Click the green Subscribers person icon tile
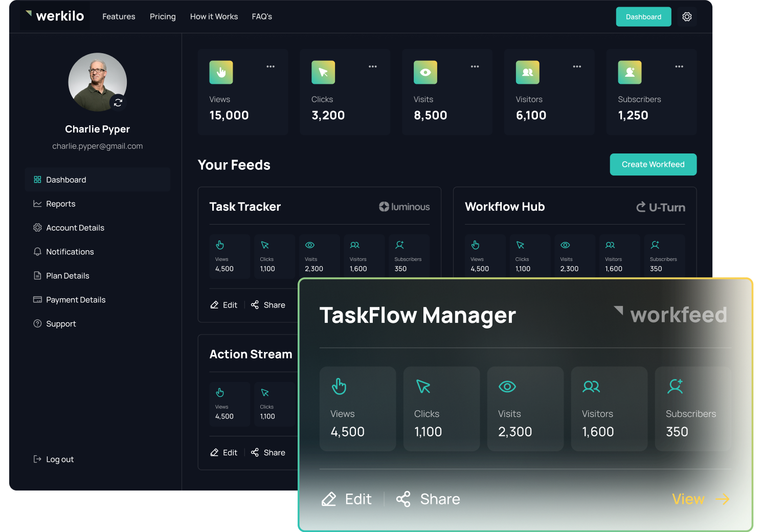Screen dimensions: 763x532 630,73
